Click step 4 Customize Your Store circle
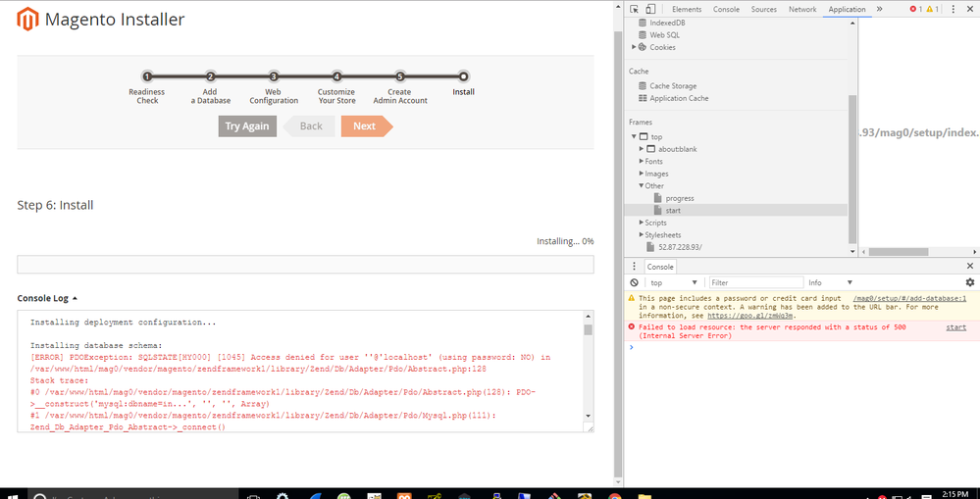The image size is (980, 499). tap(336, 76)
